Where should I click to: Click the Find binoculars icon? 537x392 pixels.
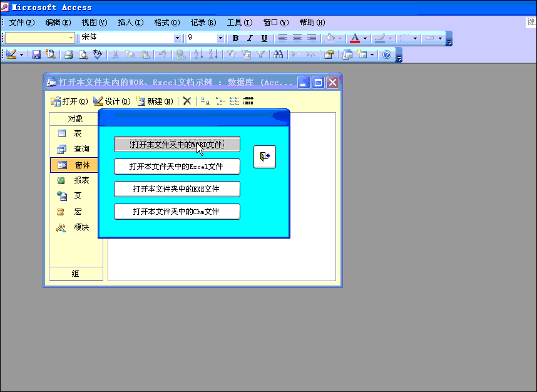point(278,54)
